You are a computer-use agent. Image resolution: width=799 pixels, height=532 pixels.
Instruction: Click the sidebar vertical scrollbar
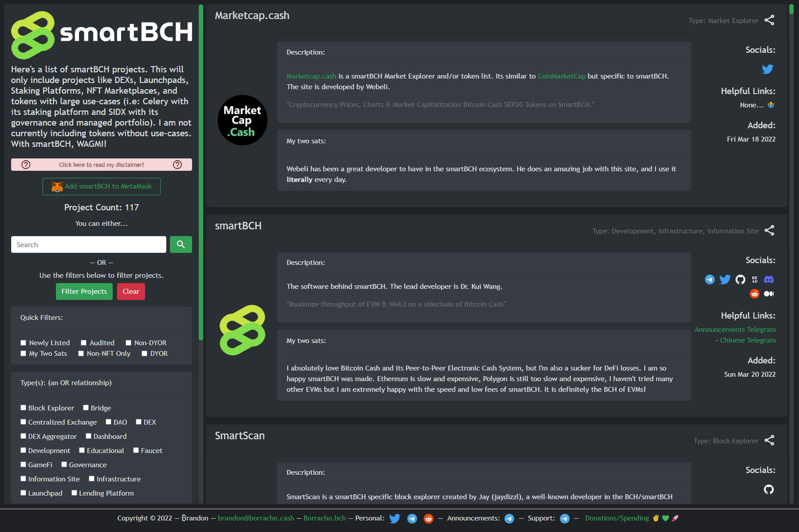click(x=201, y=172)
